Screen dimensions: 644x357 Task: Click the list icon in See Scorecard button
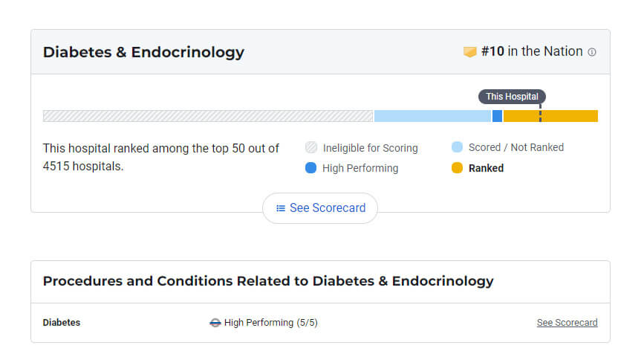(x=281, y=208)
